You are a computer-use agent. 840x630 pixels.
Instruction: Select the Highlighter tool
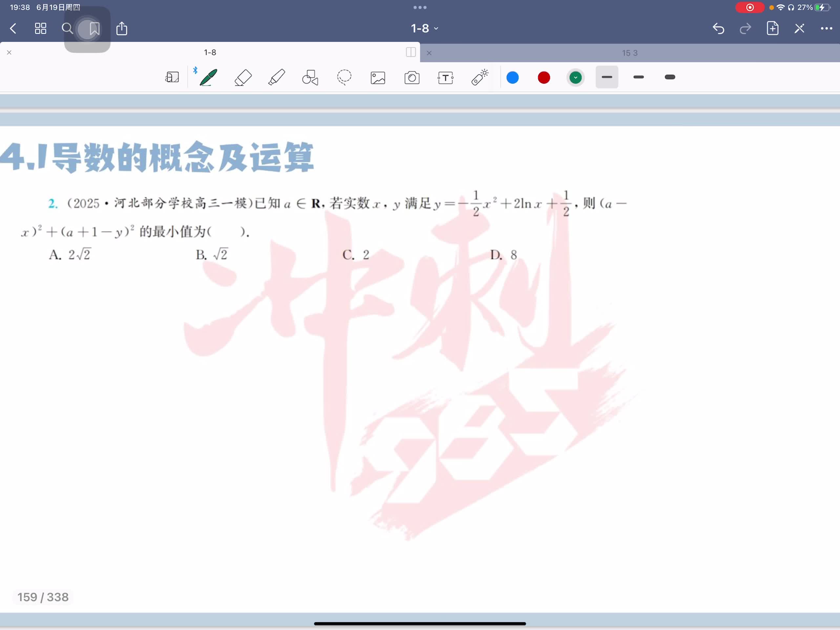coord(277,77)
